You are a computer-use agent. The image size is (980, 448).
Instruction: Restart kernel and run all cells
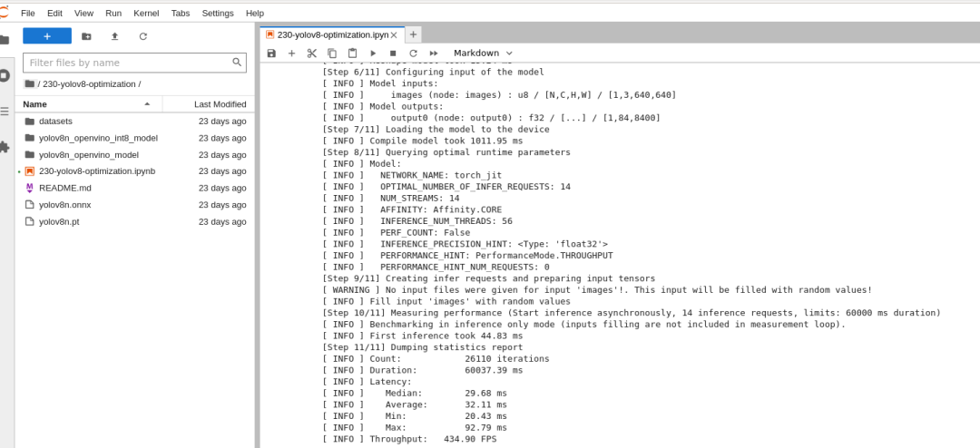pyautogui.click(x=434, y=54)
